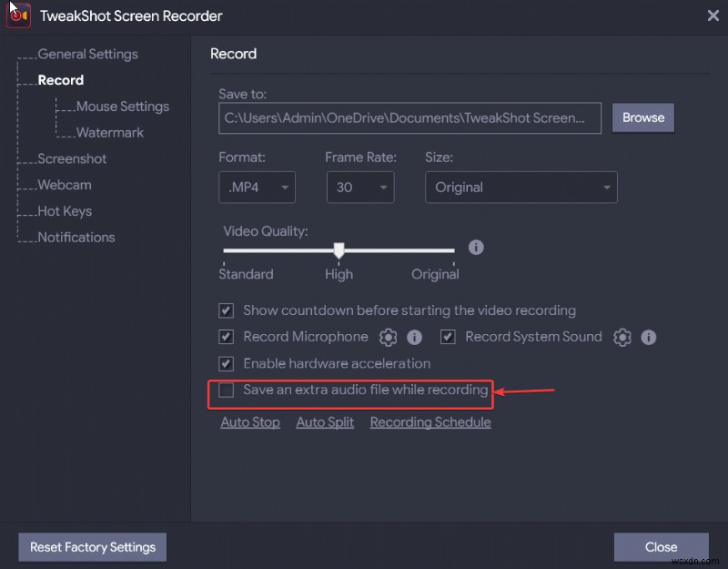Open the Hot Keys section
728x569 pixels.
point(65,211)
